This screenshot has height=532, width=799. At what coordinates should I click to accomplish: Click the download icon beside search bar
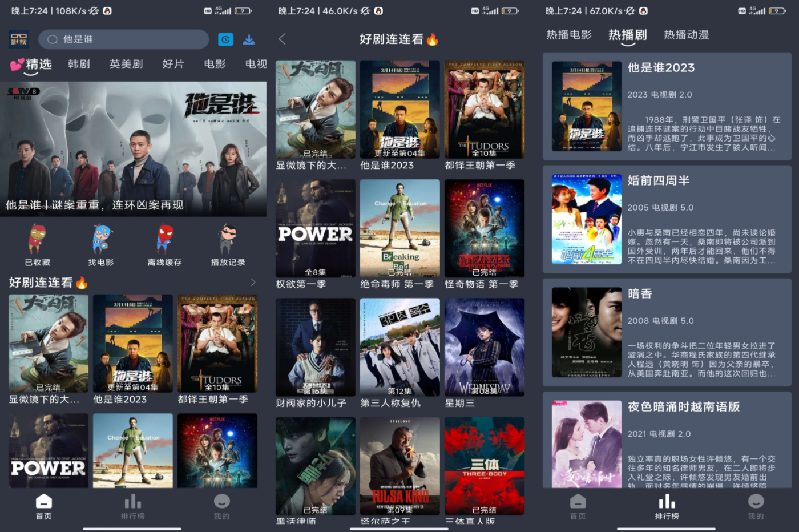[249, 39]
